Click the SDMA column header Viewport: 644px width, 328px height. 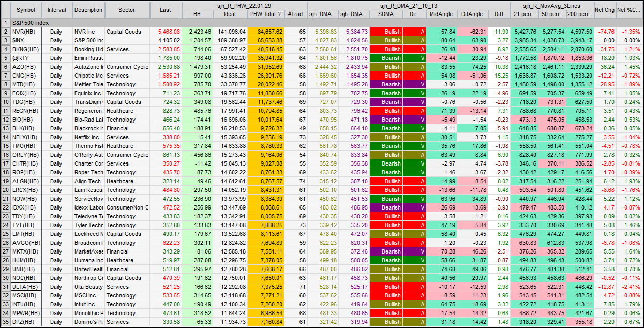[385, 14]
